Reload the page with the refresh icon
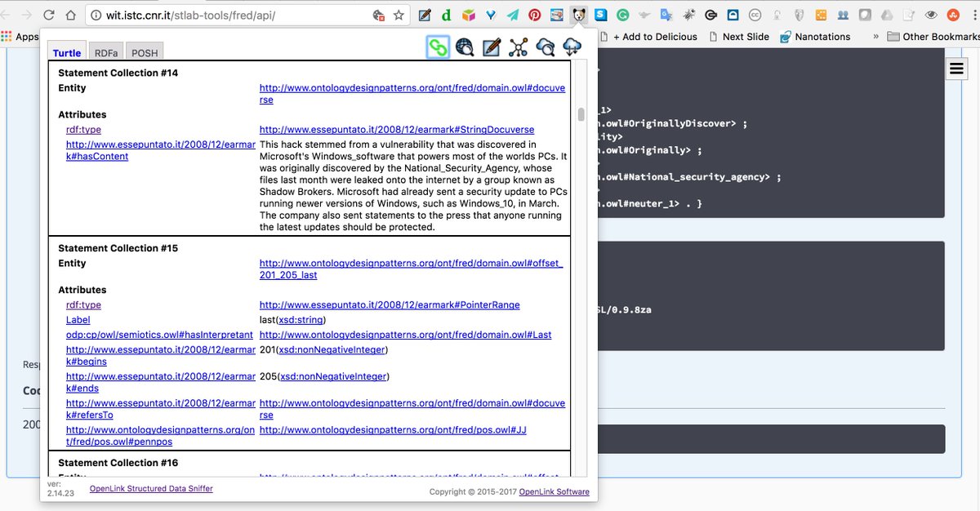Viewport: 980px width, 511px height. click(x=48, y=15)
